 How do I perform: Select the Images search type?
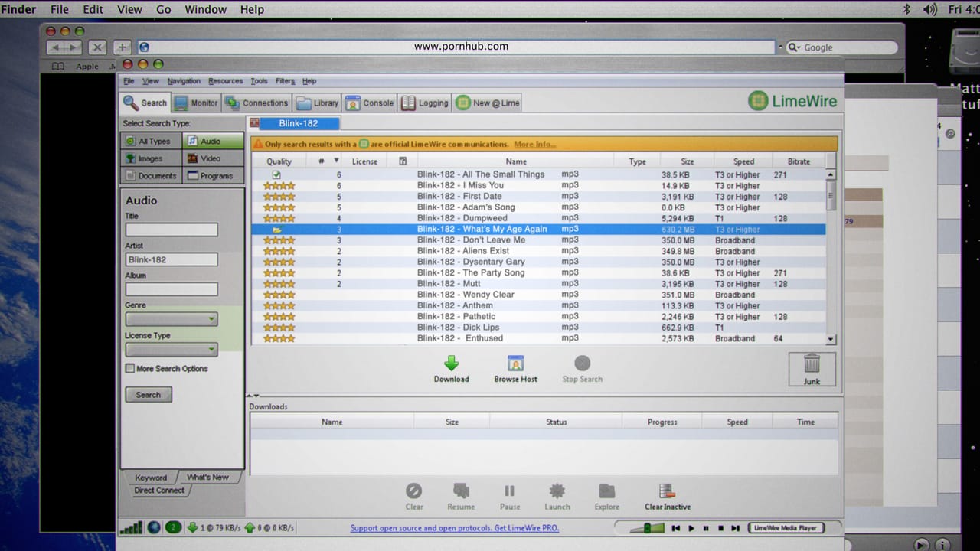(x=152, y=158)
